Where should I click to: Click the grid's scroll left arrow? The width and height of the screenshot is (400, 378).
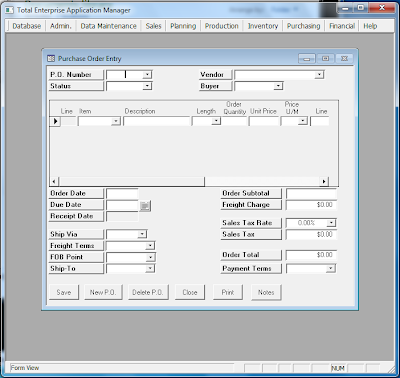(55, 182)
